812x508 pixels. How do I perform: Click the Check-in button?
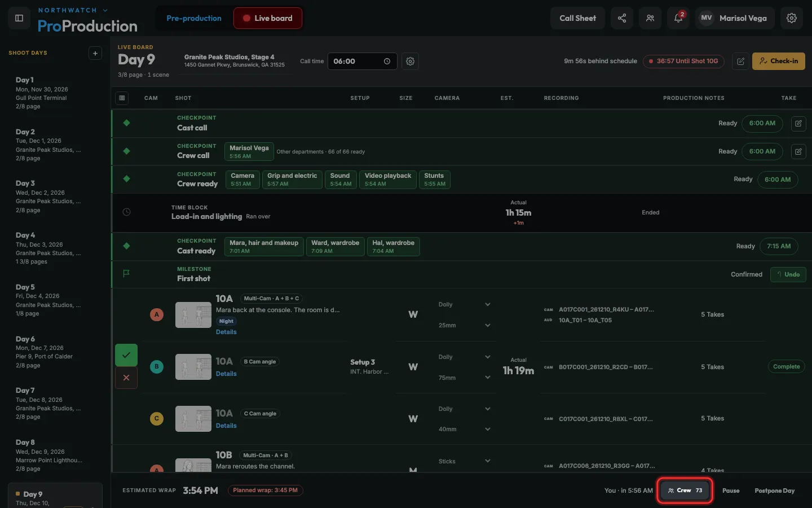pyautogui.click(x=779, y=61)
